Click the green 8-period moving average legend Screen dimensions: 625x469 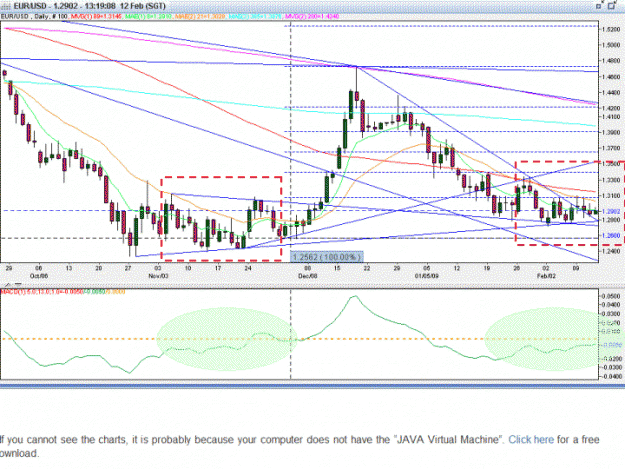click(149, 16)
